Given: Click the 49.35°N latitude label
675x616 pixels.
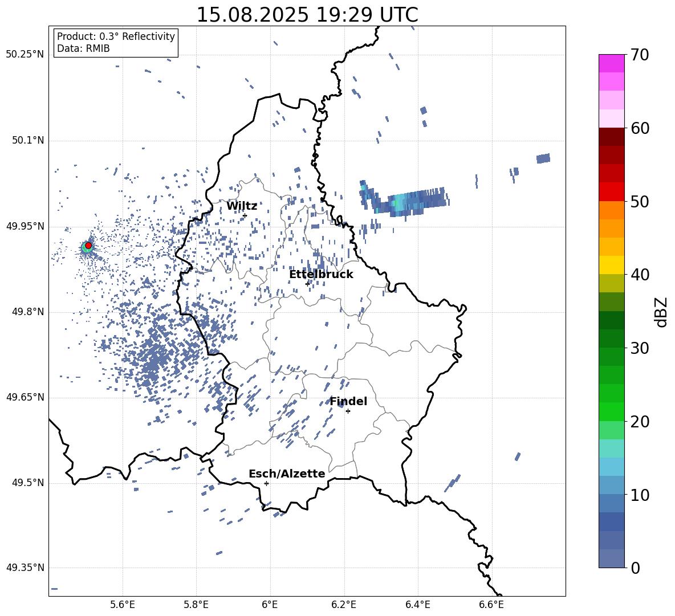Looking at the screenshot, I should point(25,568).
